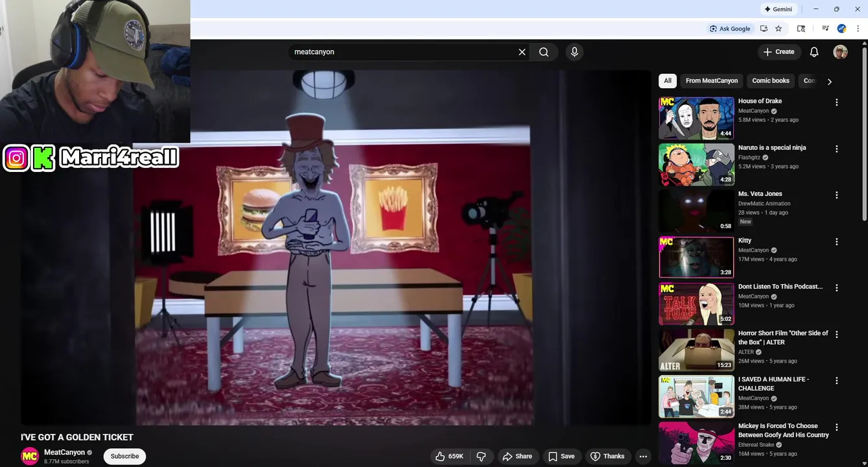Start voice search with microphone icon
868x467 pixels.
click(x=574, y=52)
